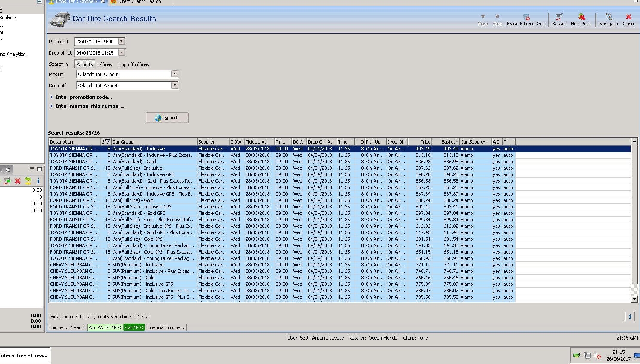Click the devices tray icon

pyautogui.click(x=587, y=355)
